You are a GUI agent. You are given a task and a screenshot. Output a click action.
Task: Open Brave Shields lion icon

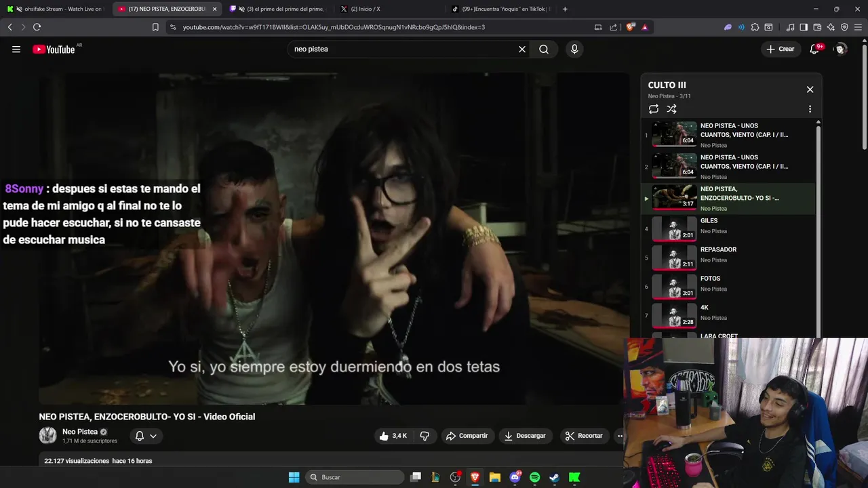[631, 27]
